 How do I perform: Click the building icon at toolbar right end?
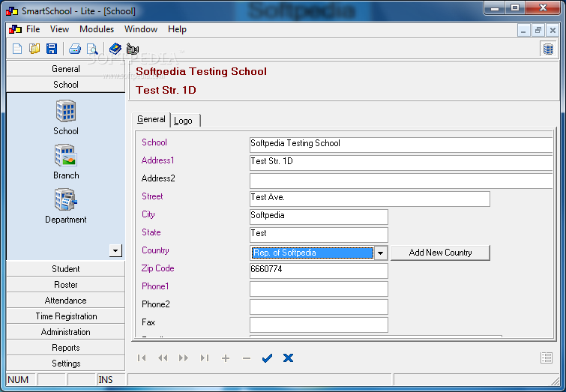[x=548, y=49]
